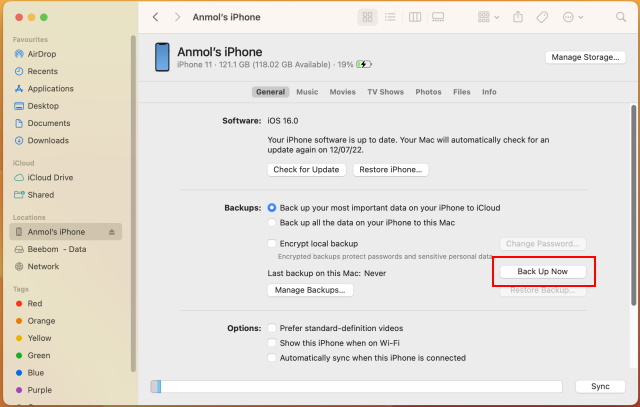Select back up to iCloud option
This screenshot has height=407, width=640.
272,208
